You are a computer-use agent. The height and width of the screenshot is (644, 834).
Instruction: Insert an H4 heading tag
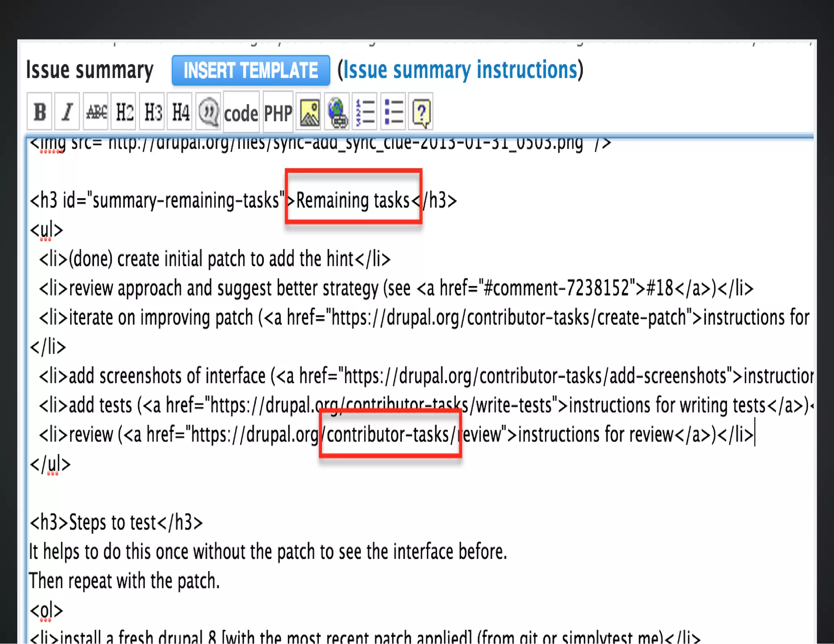pos(180,112)
